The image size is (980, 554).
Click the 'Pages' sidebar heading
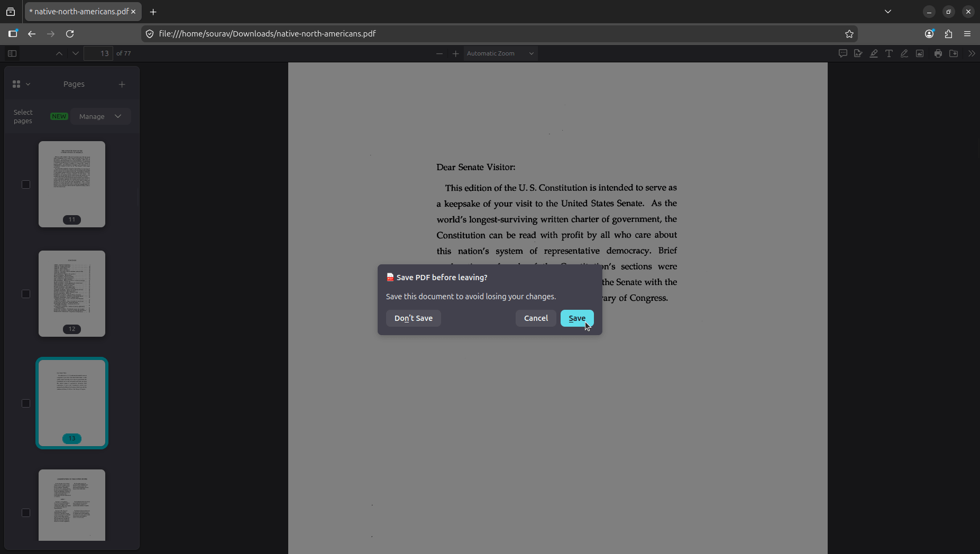click(74, 84)
